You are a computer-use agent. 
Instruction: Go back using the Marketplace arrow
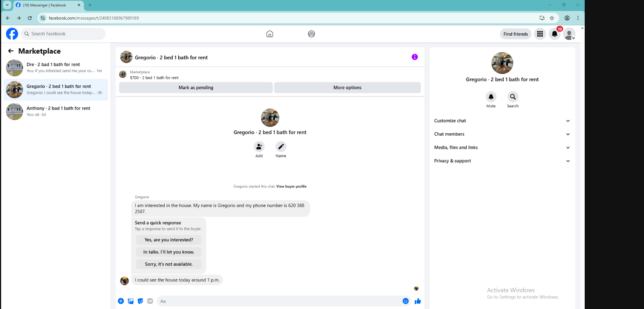[x=11, y=51]
